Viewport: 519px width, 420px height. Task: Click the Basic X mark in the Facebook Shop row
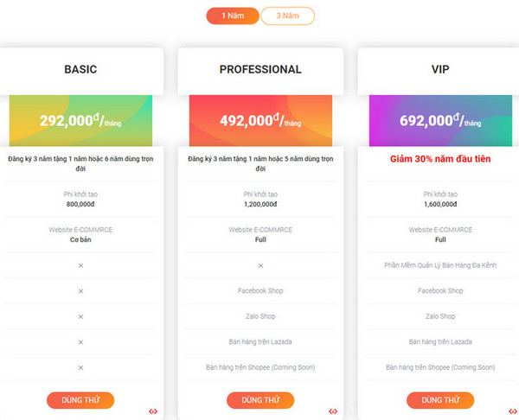click(x=80, y=291)
